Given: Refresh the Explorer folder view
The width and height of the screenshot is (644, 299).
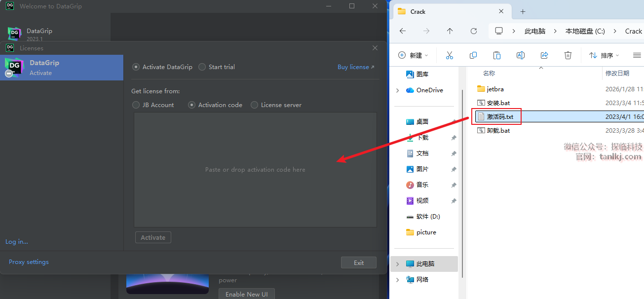Looking at the screenshot, I should (473, 31).
